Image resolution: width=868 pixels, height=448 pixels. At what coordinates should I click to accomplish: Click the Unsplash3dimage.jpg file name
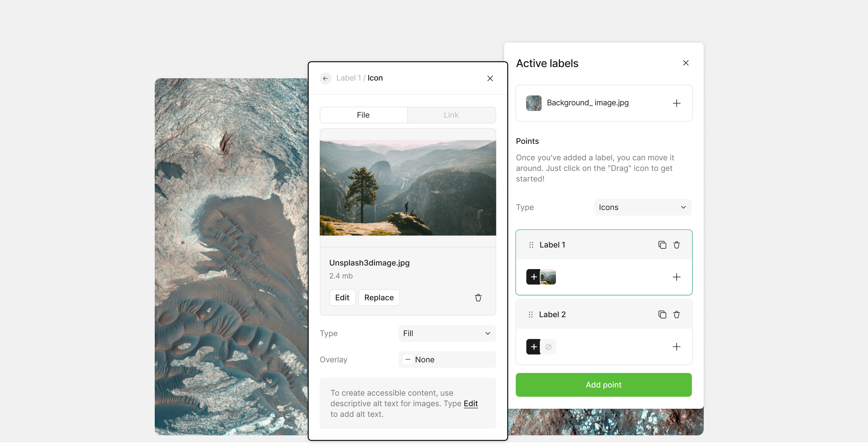369,263
